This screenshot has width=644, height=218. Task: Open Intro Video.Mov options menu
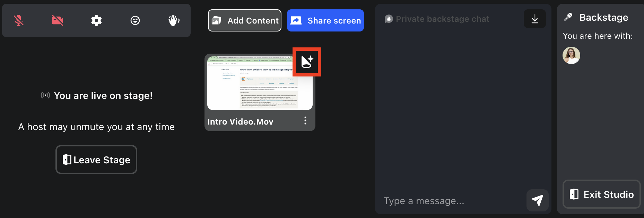pos(305,120)
